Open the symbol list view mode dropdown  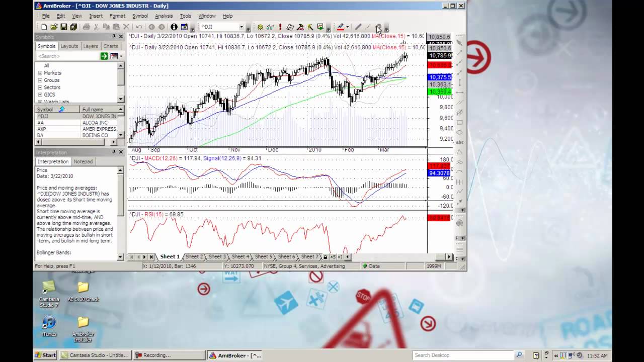coord(121,56)
